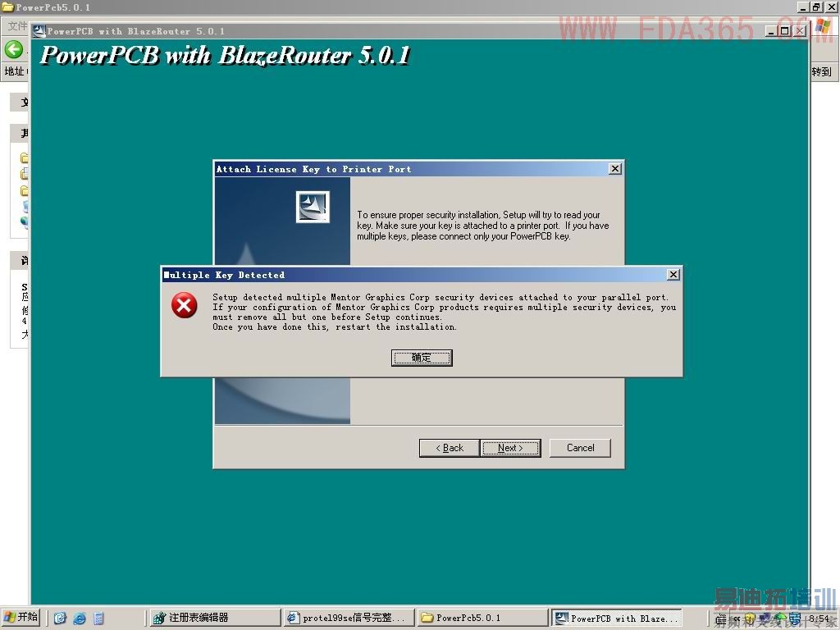Viewport: 840px width, 630px height.
Task: Minimize the PowerPcb5.0.1 Explorer window
Action: (x=802, y=7)
